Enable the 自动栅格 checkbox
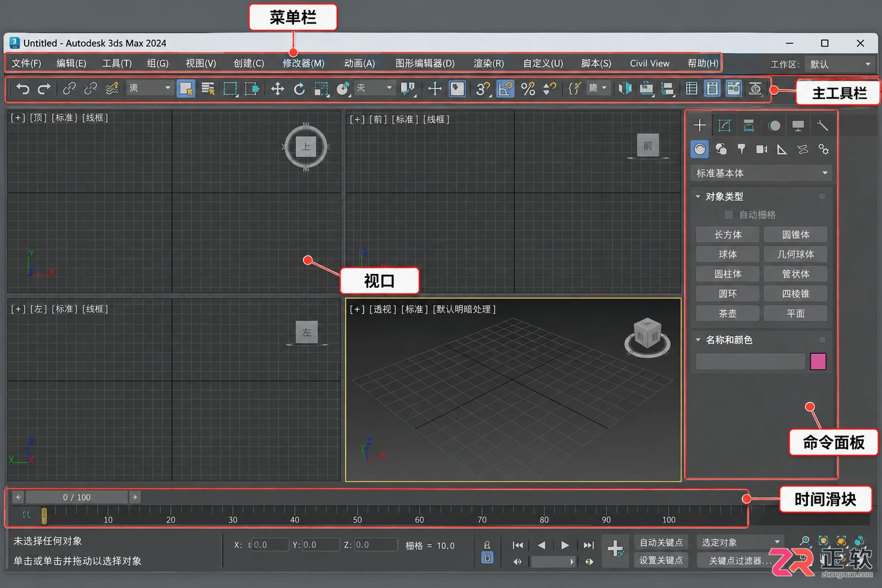This screenshot has width=882, height=588. (728, 214)
